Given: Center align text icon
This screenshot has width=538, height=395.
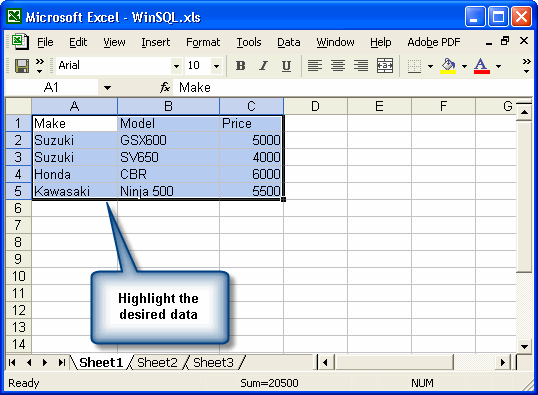Looking at the screenshot, I should point(338,65).
